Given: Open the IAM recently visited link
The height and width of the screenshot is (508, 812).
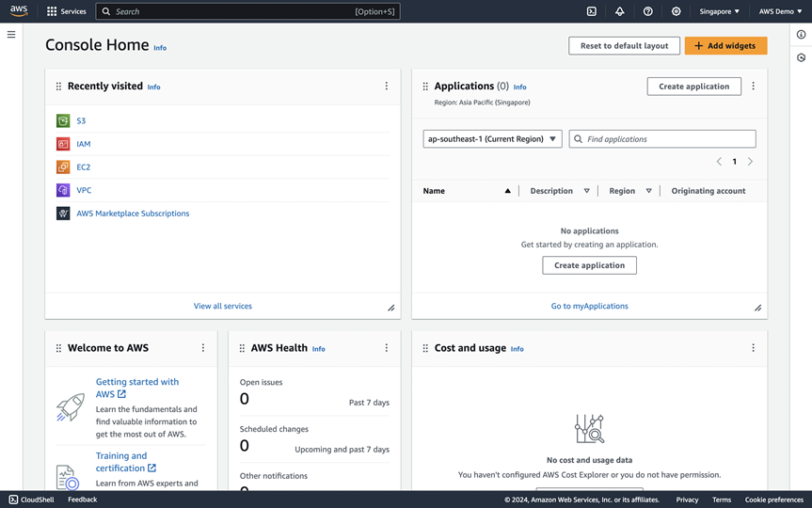Looking at the screenshot, I should (84, 144).
